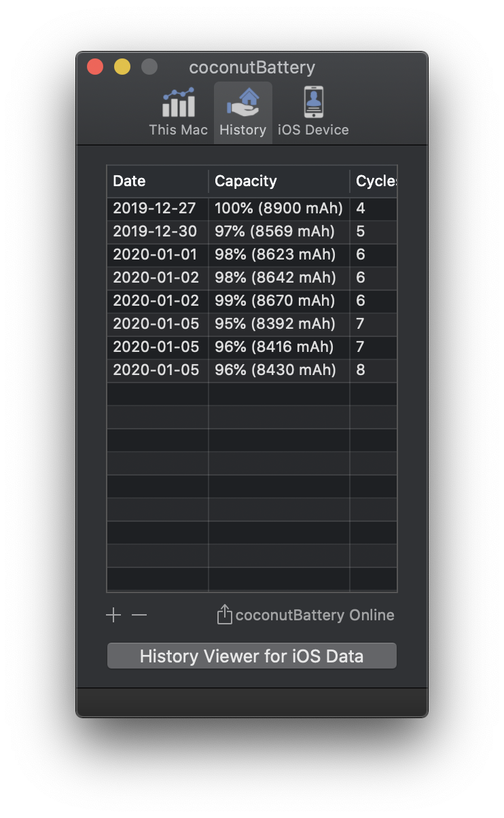Minimize the coconutBattery window
This screenshot has height=818, width=504.
(x=122, y=67)
